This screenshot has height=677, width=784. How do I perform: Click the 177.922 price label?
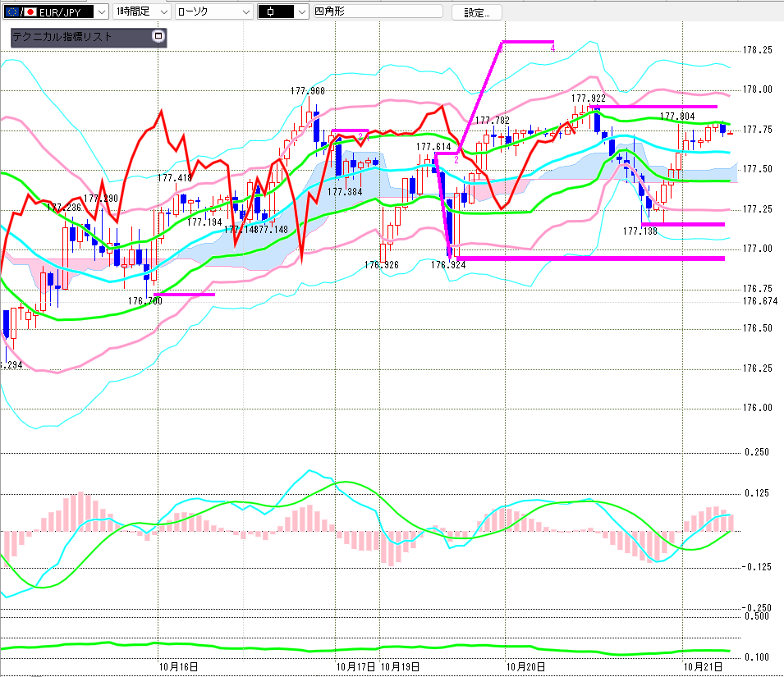(589, 98)
